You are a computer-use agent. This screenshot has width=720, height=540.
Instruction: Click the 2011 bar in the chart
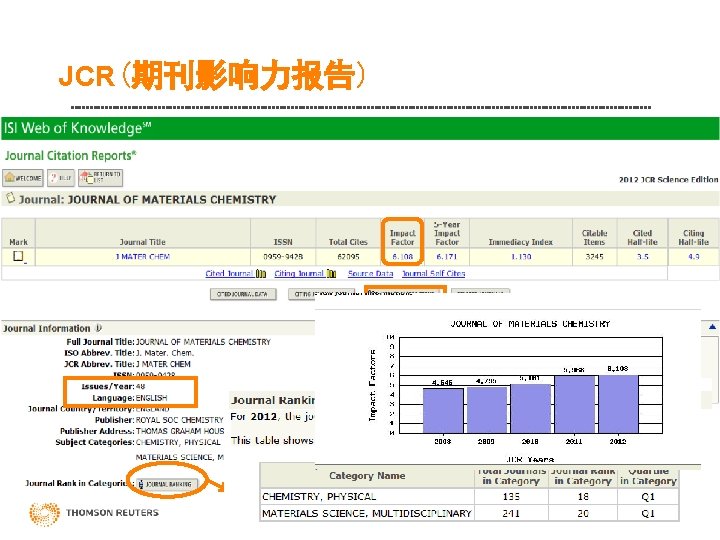(x=574, y=405)
